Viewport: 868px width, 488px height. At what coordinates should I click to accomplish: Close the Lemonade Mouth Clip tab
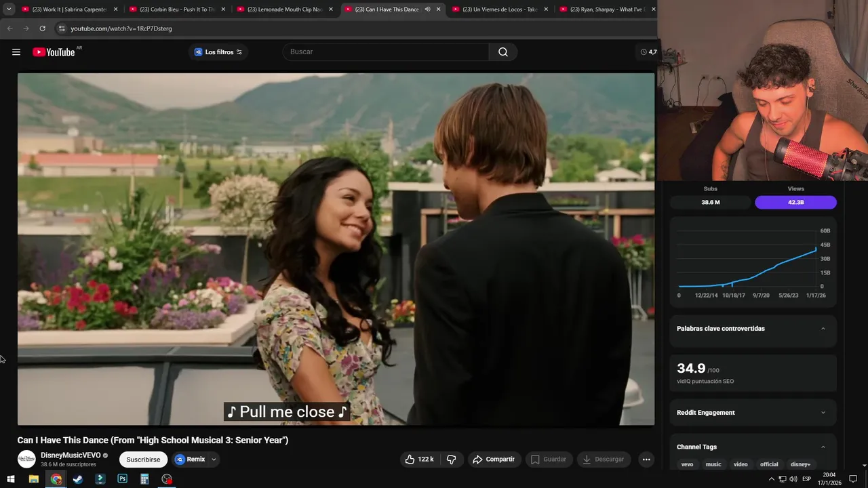click(331, 9)
